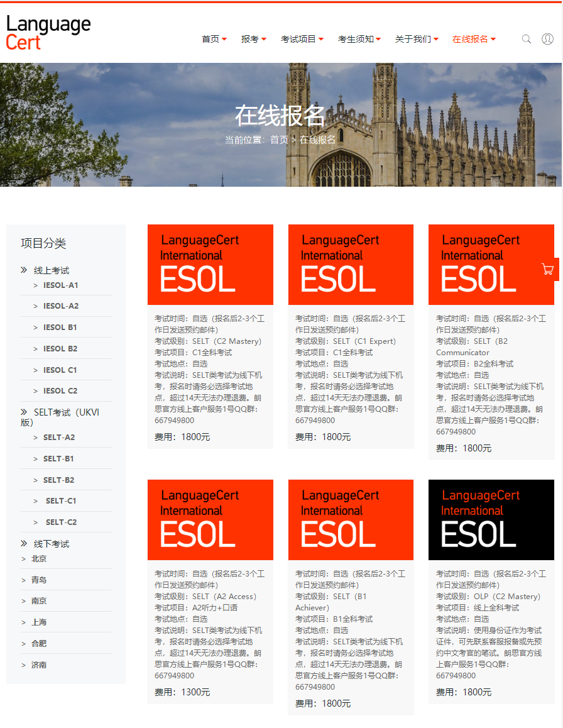
Task: Open IESOL C1 in the sidebar
Action: 60,370
